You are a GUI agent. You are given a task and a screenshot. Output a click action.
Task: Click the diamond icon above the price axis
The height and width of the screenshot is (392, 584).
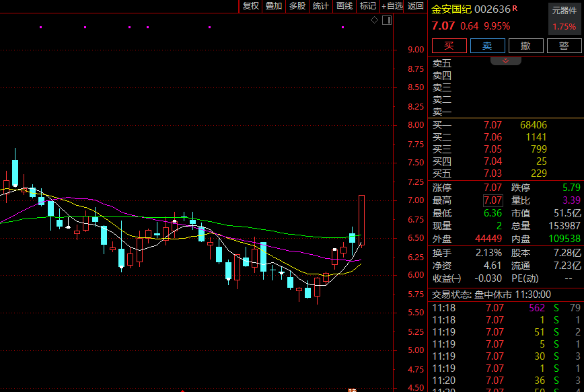tap(374, 20)
